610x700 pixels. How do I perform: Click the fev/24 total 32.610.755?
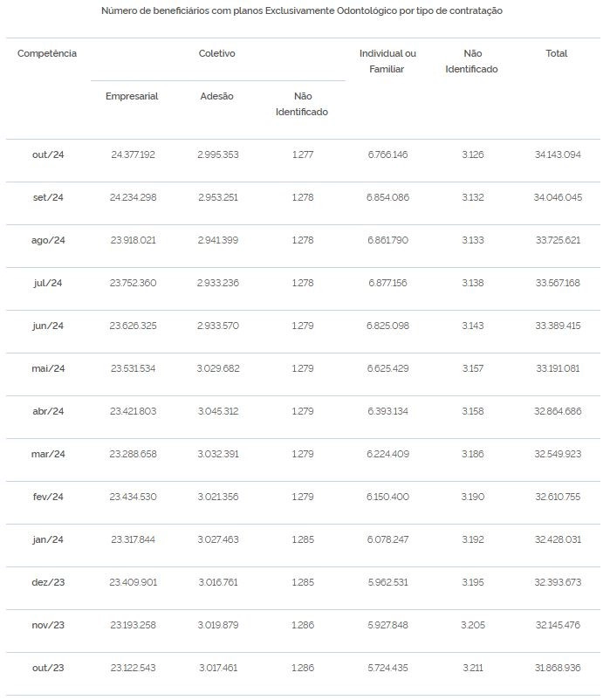(x=558, y=497)
